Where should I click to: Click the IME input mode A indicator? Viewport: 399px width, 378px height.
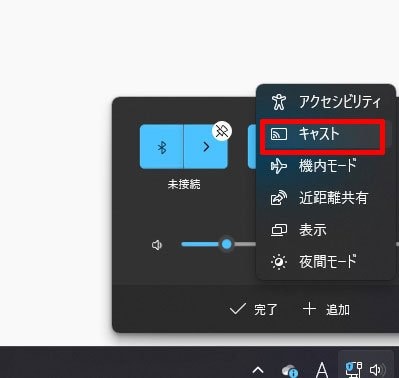tap(321, 370)
